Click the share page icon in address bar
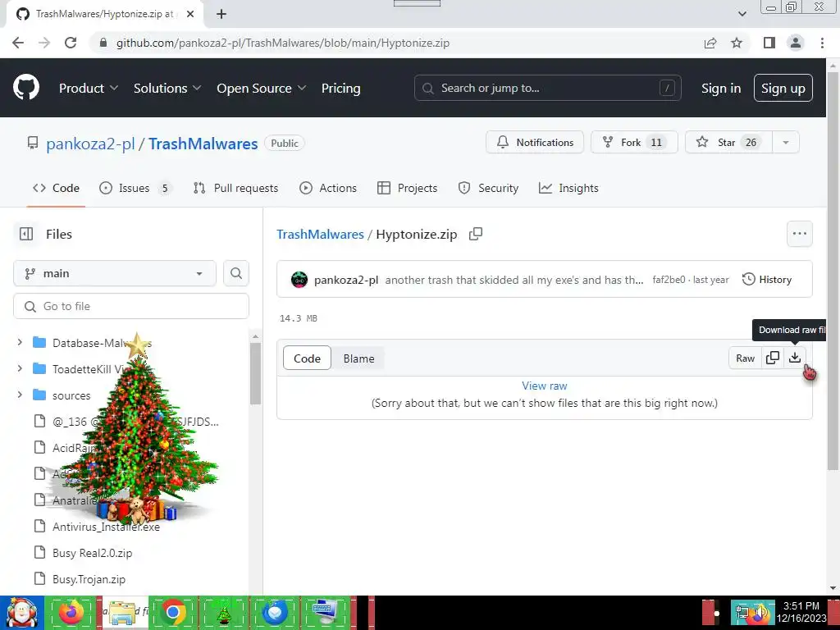This screenshot has width=840, height=630. (710, 43)
